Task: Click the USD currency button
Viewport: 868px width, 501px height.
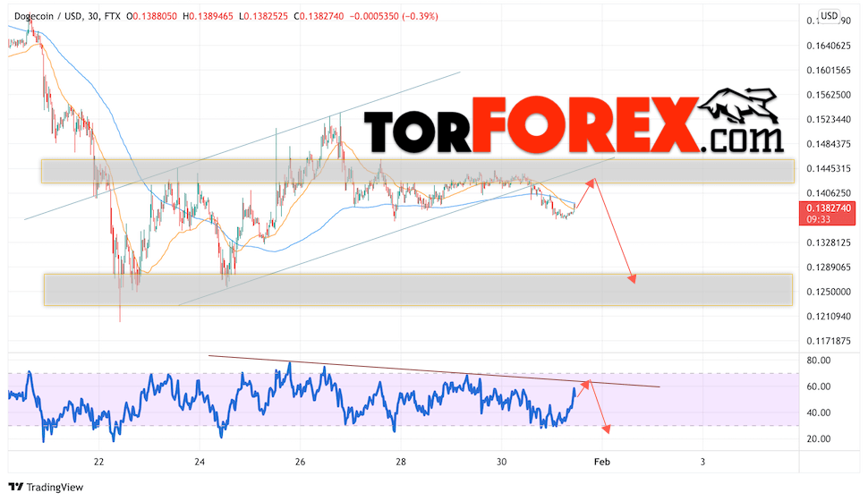Action: (x=829, y=15)
